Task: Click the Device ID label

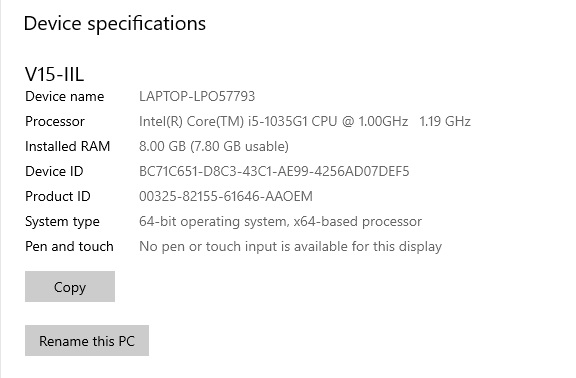Action: [54, 172]
